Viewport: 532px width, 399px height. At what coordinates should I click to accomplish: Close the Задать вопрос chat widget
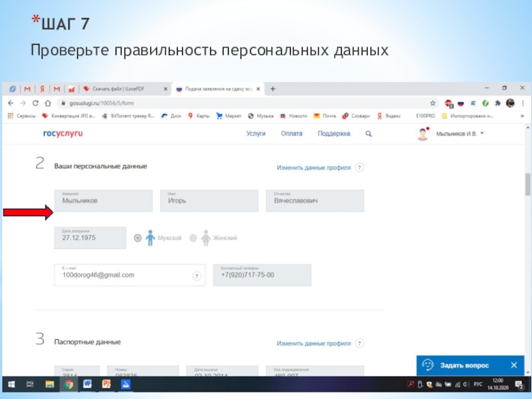pyautogui.click(x=513, y=366)
